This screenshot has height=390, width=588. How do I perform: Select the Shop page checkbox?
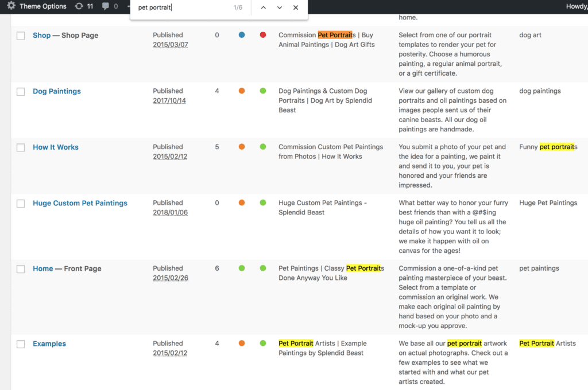[x=21, y=36]
